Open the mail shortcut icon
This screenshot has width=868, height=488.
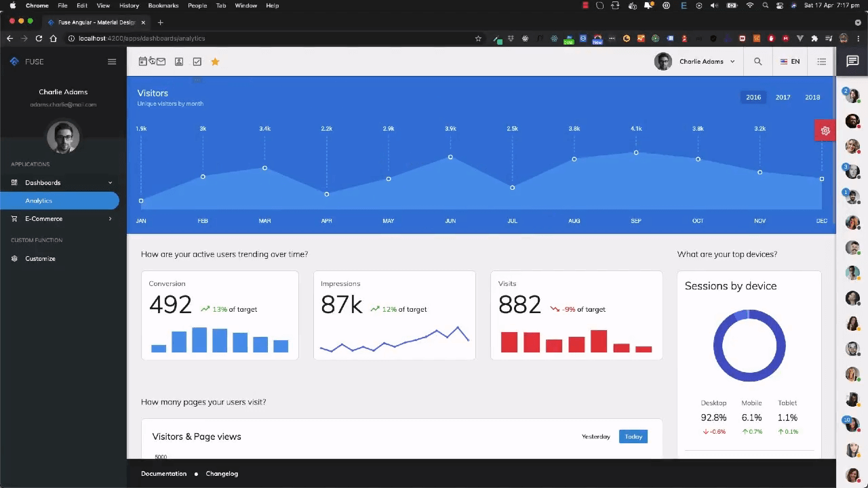[x=161, y=62]
